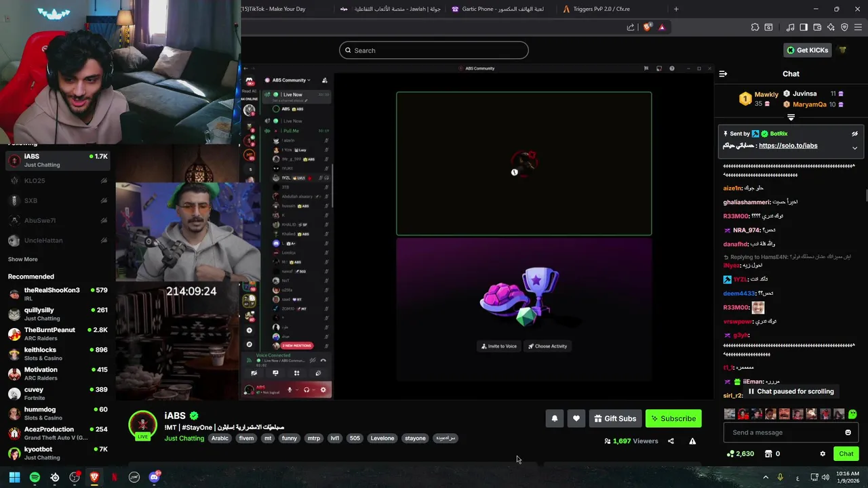The image size is (868, 488).
Task: Open Discord from the taskbar
Action: 154,477
